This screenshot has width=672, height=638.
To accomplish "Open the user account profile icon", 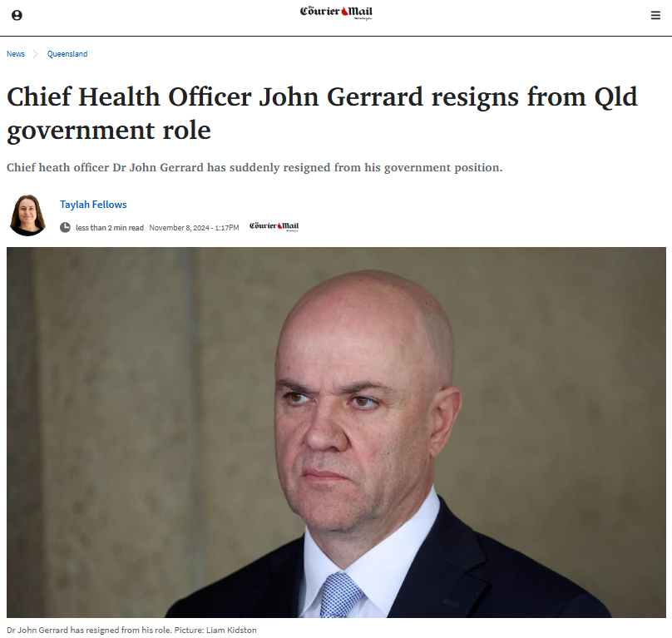I will [17, 16].
